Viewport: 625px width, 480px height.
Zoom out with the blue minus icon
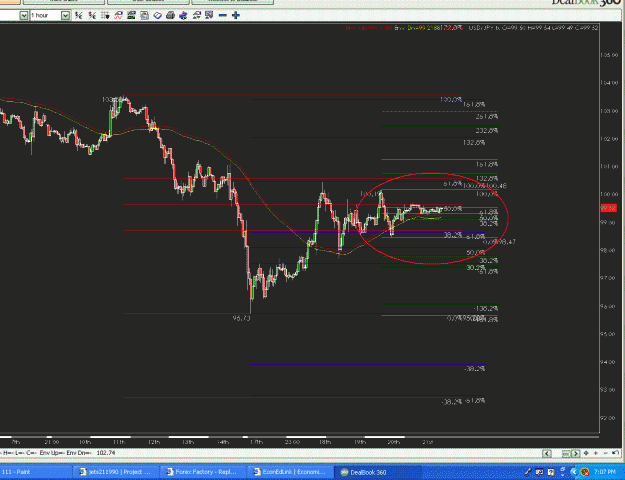click(223, 15)
